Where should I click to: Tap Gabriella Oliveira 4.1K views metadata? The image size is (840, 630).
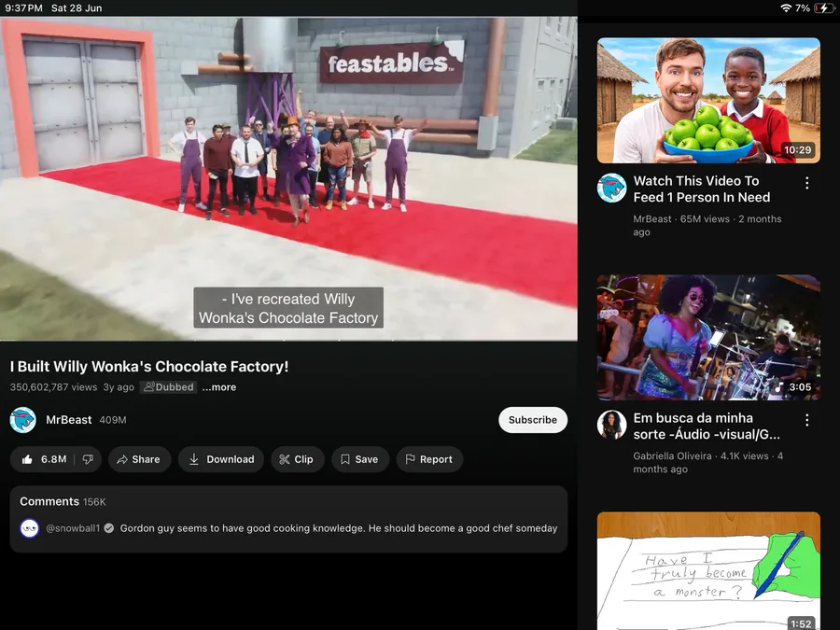pos(708,462)
